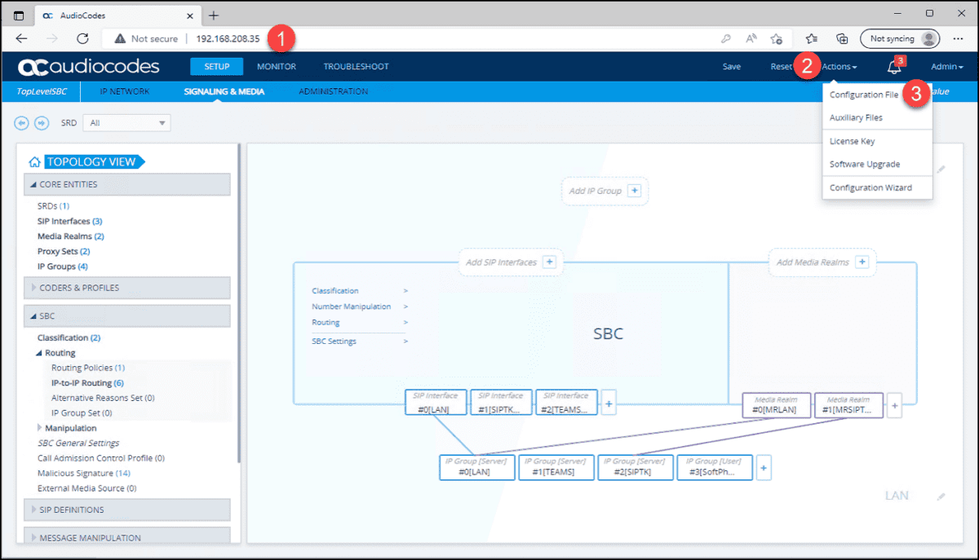The width and height of the screenshot is (979, 560).
Task: Click the Save button
Action: click(x=732, y=66)
